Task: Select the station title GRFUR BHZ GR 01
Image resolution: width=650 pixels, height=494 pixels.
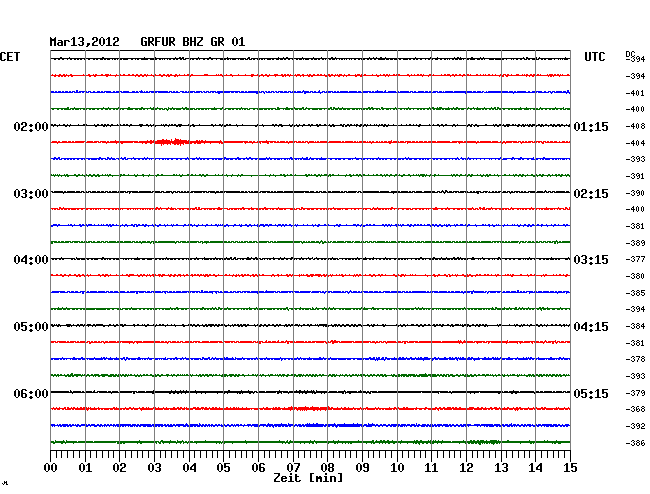Action: pos(193,42)
